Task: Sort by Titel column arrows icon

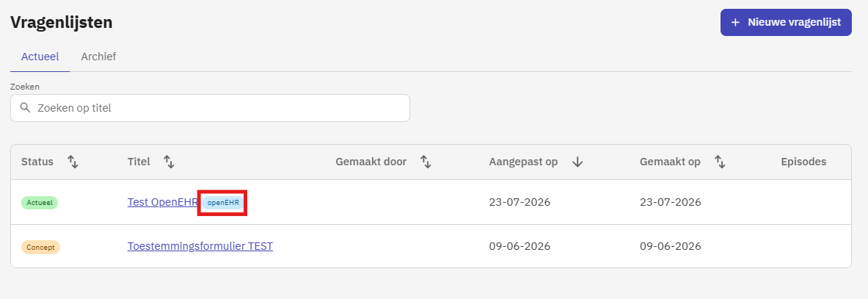Action: 169,162
